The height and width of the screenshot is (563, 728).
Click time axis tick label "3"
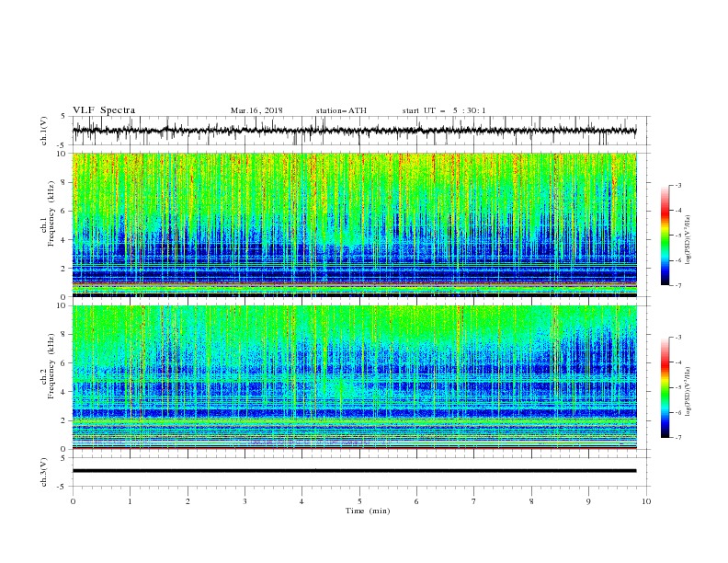(245, 501)
